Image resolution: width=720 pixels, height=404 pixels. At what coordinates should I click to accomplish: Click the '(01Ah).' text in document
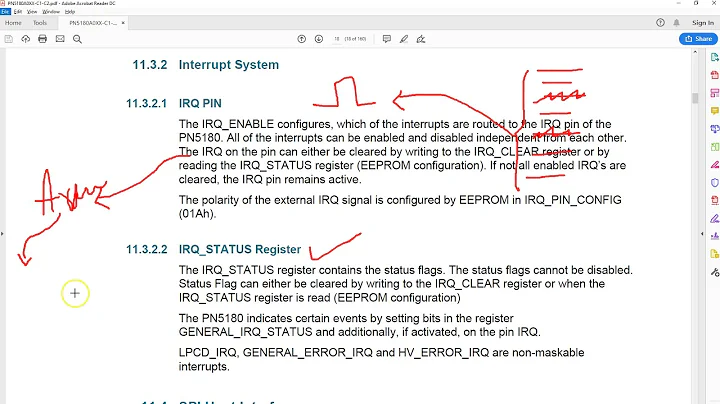pyautogui.click(x=197, y=214)
